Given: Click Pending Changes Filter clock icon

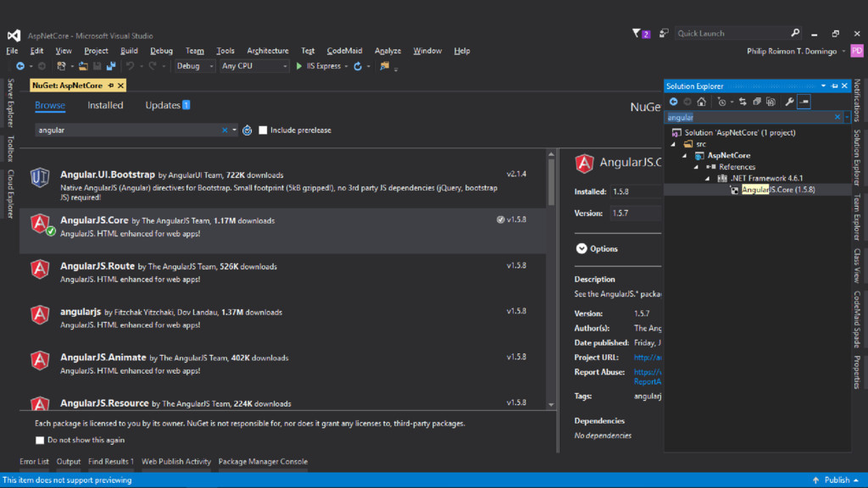Looking at the screenshot, I should tap(721, 102).
